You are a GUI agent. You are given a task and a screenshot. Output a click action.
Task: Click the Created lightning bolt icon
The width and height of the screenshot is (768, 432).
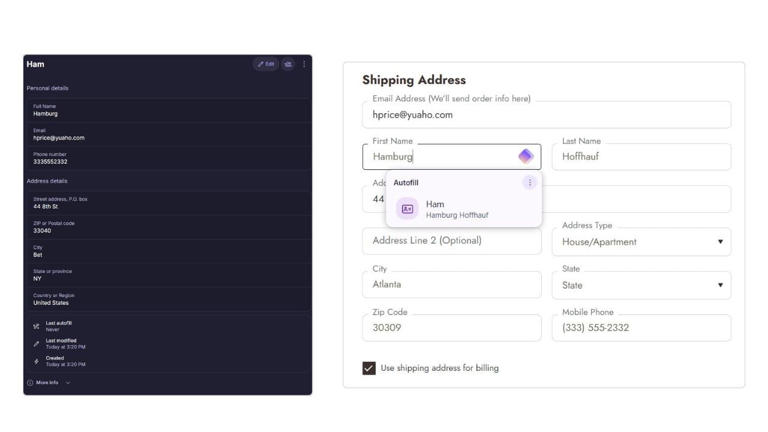(x=36, y=361)
